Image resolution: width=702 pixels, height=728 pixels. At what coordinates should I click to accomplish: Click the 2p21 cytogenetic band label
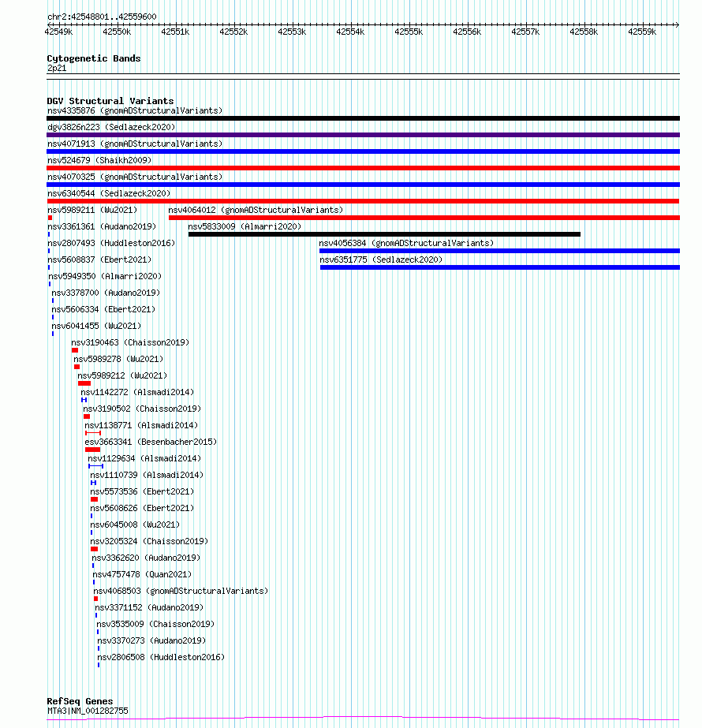57,69
